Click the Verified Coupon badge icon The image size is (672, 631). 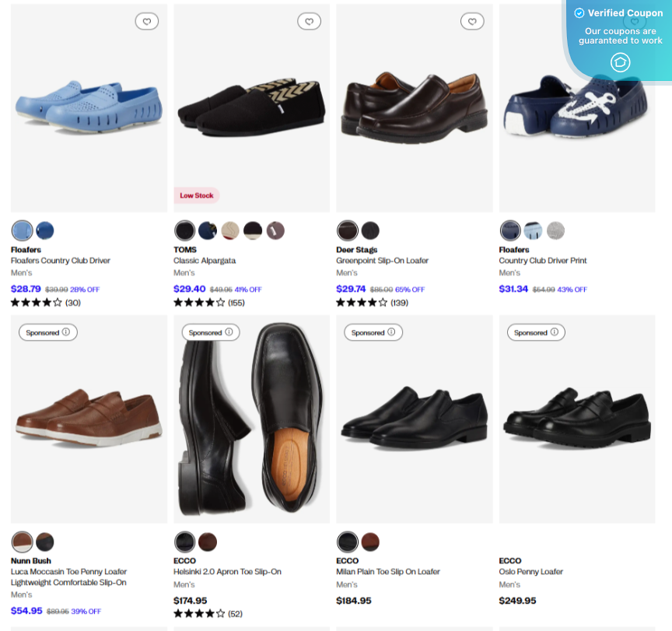coord(579,12)
